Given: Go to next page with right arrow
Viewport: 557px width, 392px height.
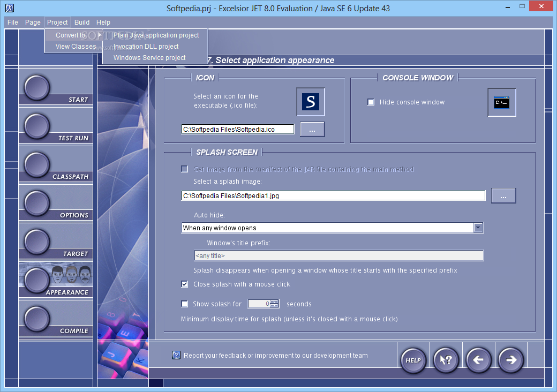Looking at the screenshot, I should tap(511, 360).
